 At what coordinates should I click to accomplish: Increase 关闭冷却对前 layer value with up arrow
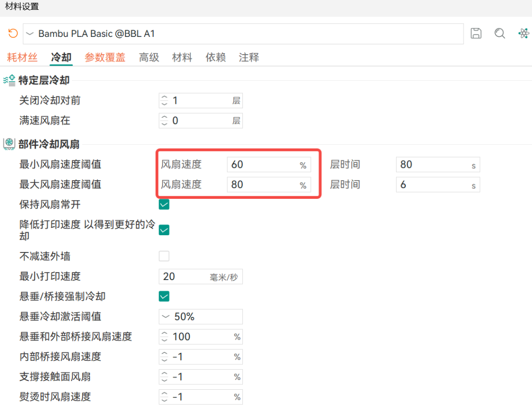point(165,97)
